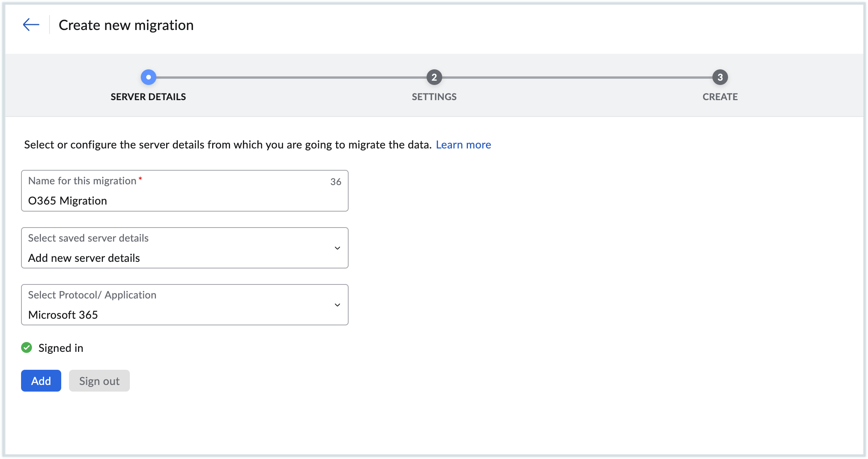Open Select Protocol/ Application dropdown
Screen dimensions: 868x459
point(184,305)
